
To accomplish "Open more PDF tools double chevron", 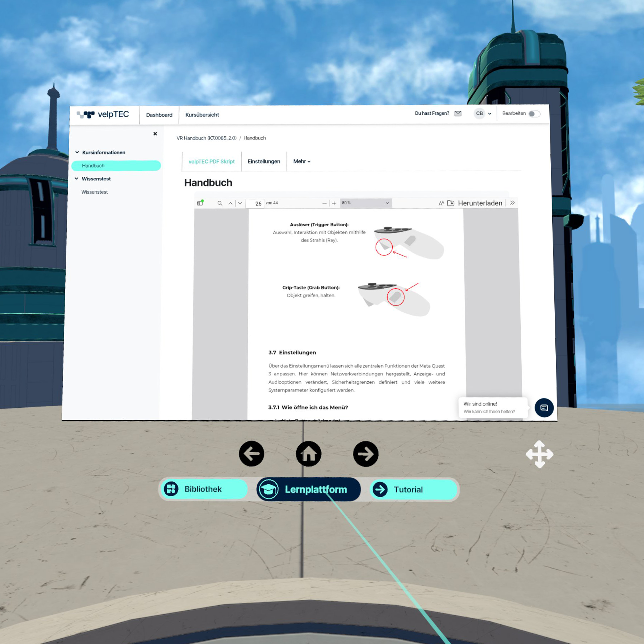I will pyautogui.click(x=512, y=203).
